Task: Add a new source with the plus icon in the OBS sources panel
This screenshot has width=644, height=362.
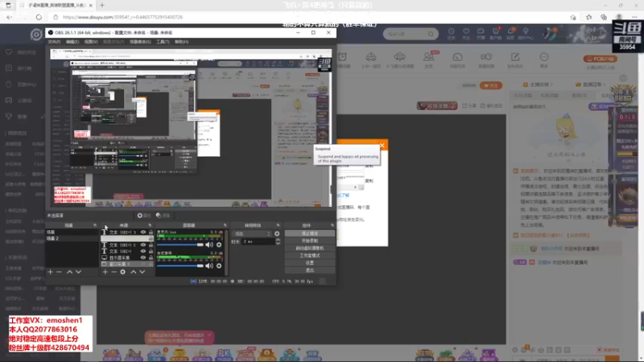Action: coord(105,272)
